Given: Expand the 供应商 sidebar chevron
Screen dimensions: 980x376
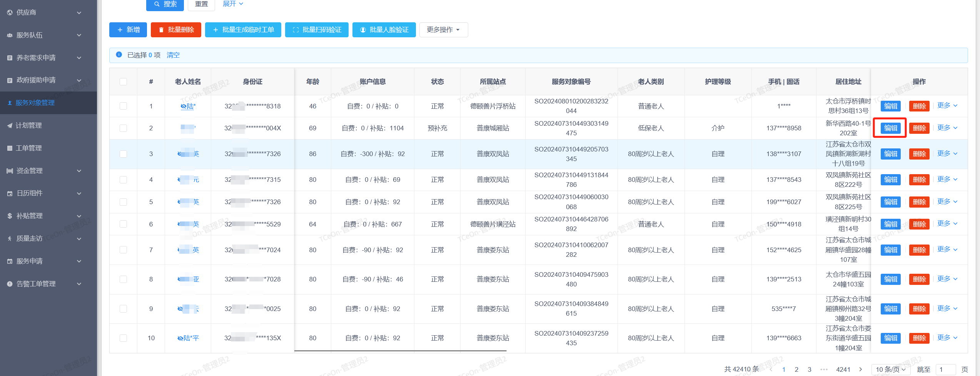Looking at the screenshot, I should (79, 13).
